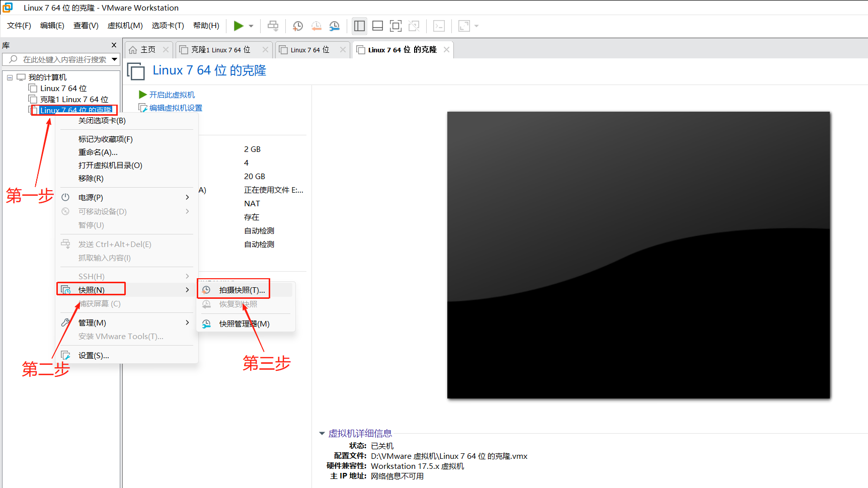This screenshot has width=868, height=488.
Task: Open the dropdown arrow next to power-on button
Action: pyautogui.click(x=251, y=26)
